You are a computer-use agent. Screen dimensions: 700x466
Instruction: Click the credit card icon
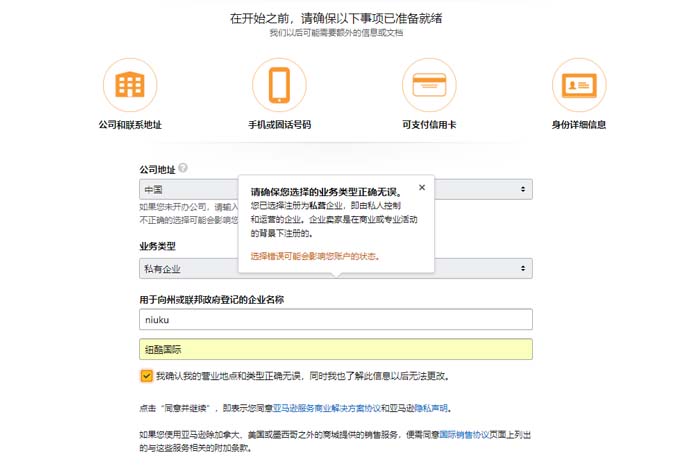point(429,85)
